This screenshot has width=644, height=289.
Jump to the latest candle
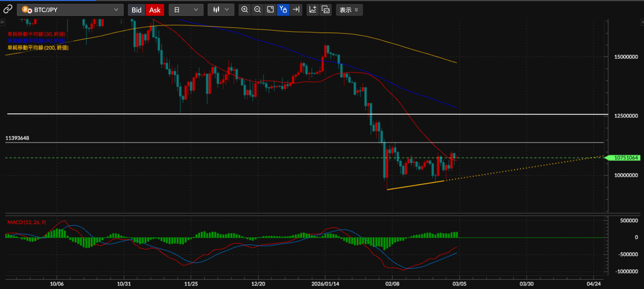click(296, 9)
